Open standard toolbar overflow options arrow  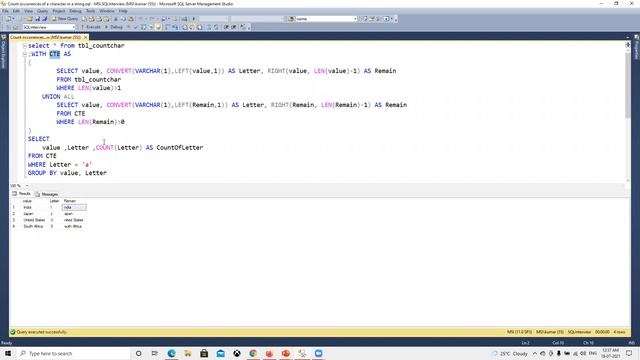(x=396, y=19)
